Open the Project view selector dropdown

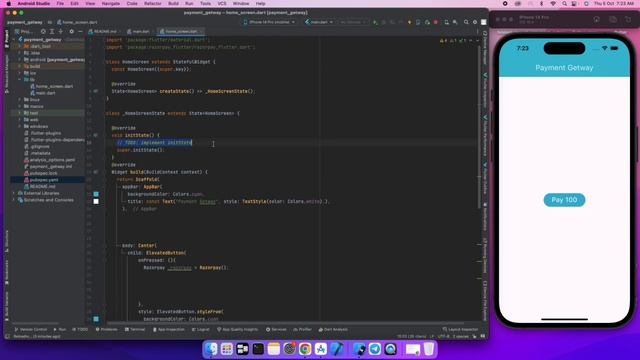coord(24,31)
